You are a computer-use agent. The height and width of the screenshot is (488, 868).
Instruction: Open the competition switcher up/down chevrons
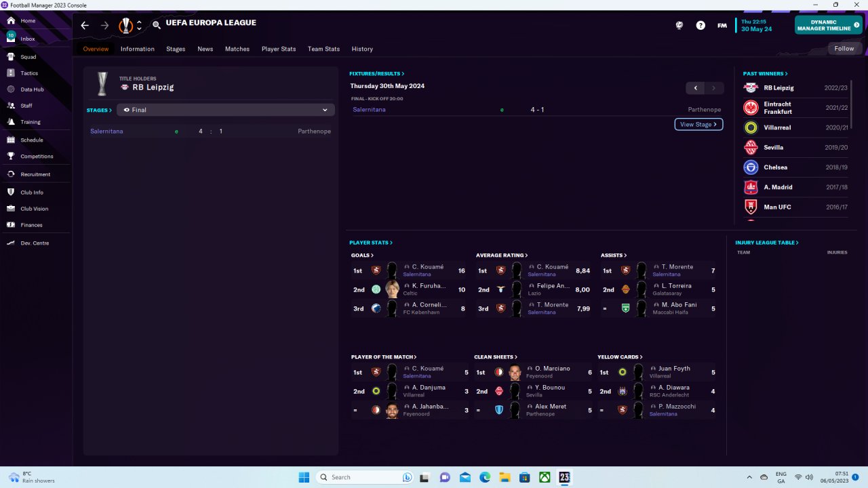click(x=139, y=26)
